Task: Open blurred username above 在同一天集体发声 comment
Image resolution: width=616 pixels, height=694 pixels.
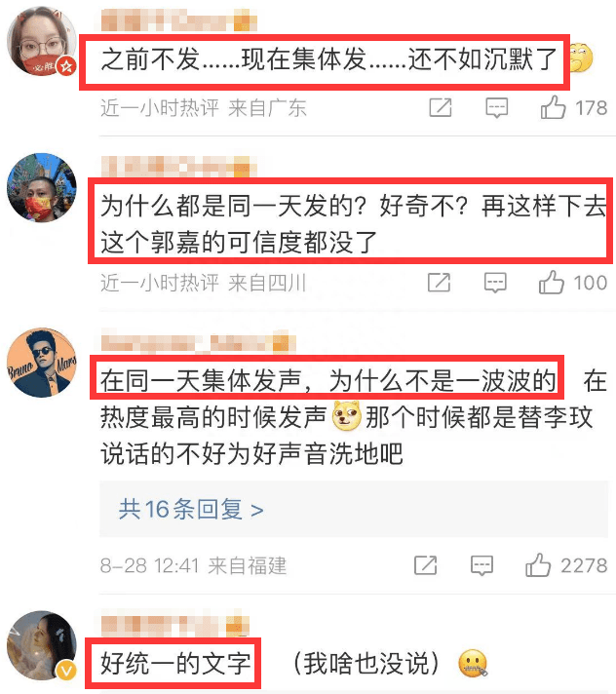Action: click(198, 342)
